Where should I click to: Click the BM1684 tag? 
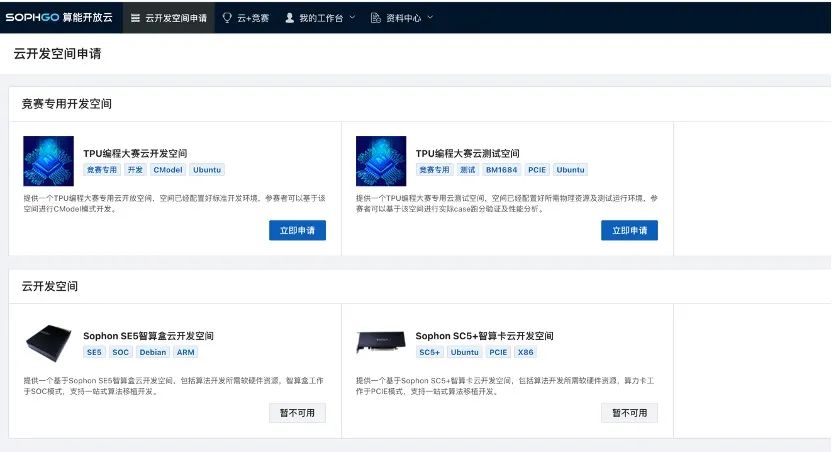501,170
